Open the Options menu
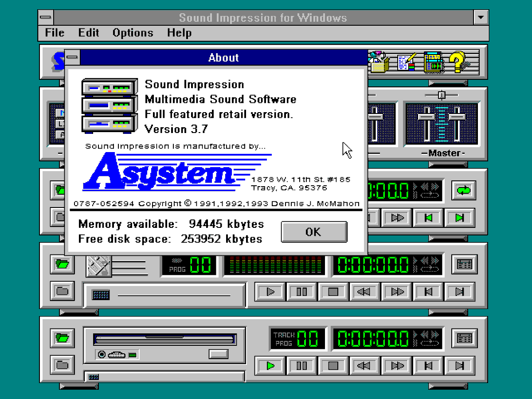The width and height of the screenshot is (532, 399). click(x=133, y=33)
